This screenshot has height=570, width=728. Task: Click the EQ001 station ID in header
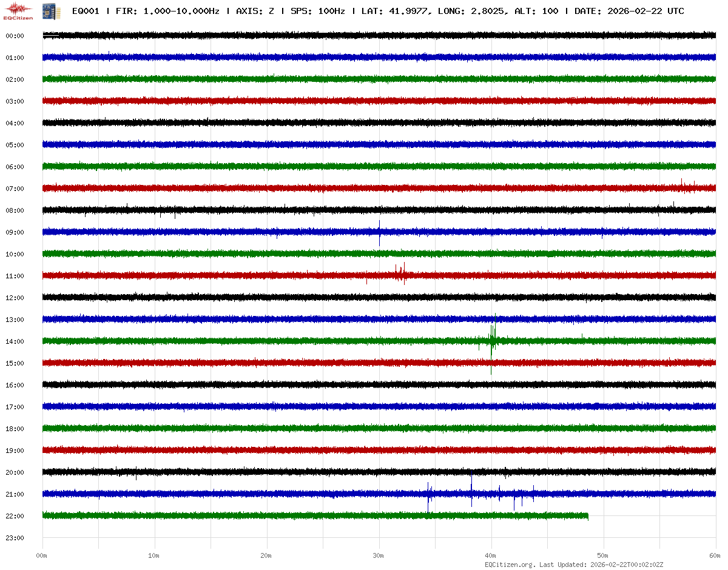click(x=85, y=12)
